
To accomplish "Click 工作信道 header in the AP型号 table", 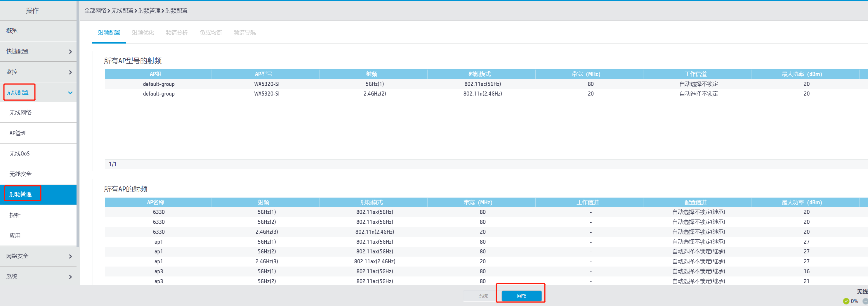I will point(697,74).
